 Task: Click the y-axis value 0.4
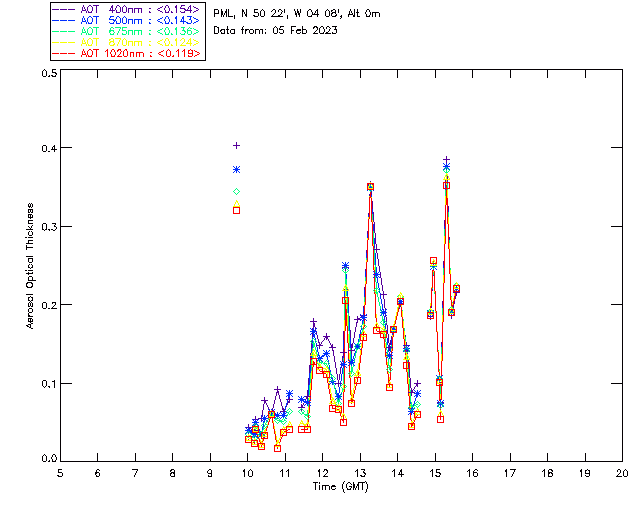tap(49, 148)
